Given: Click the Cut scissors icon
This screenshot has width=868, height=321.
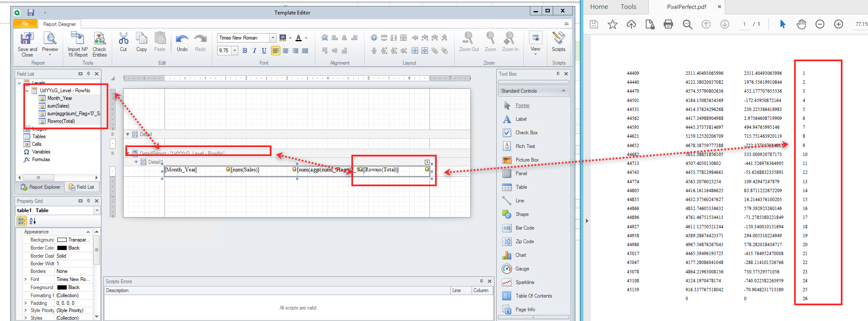Looking at the screenshot, I should [x=123, y=42].
